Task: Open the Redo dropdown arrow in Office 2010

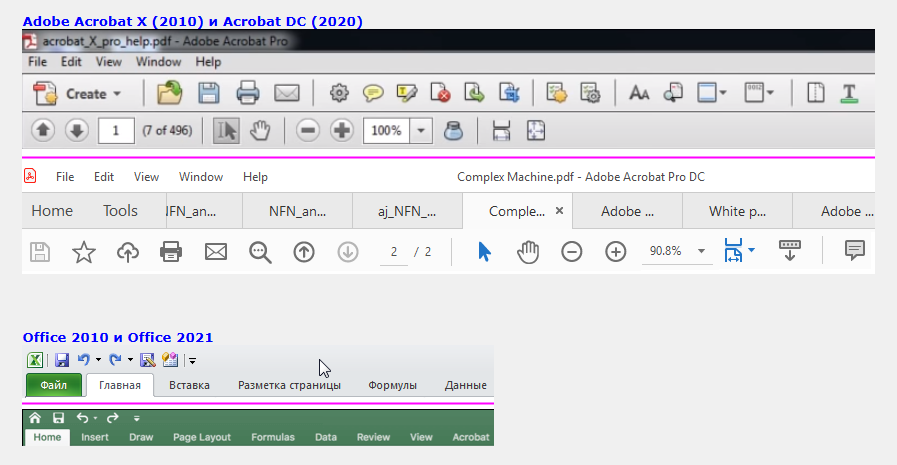Action: (130, 360)
